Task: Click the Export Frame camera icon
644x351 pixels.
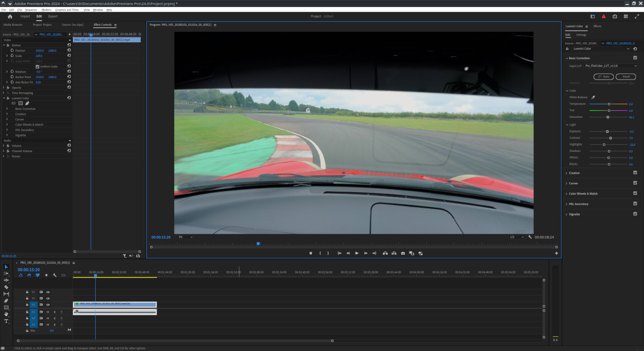Action: 403,253
